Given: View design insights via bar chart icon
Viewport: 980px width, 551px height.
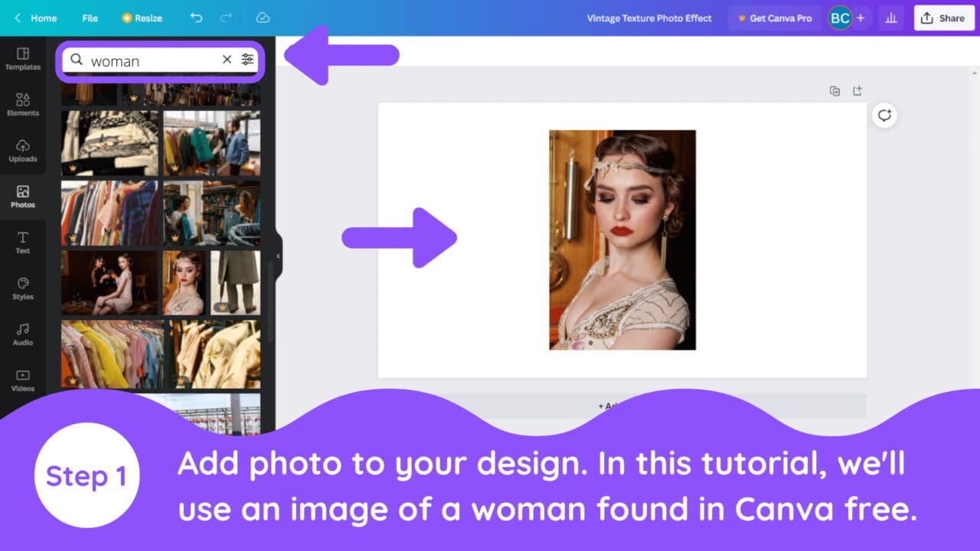Looking at the screenshot, I should tap(890, 18).
